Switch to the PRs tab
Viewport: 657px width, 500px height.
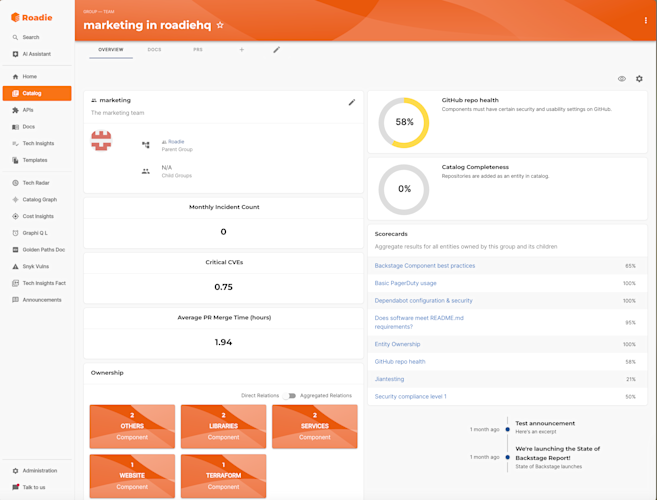point(198,50)
